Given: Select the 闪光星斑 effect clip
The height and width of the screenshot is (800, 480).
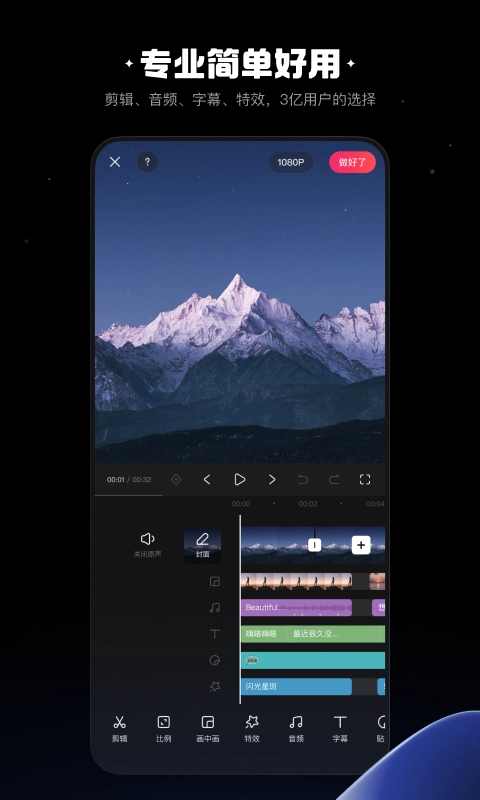Looking at the screenshot, I should [x=296, y=686].
